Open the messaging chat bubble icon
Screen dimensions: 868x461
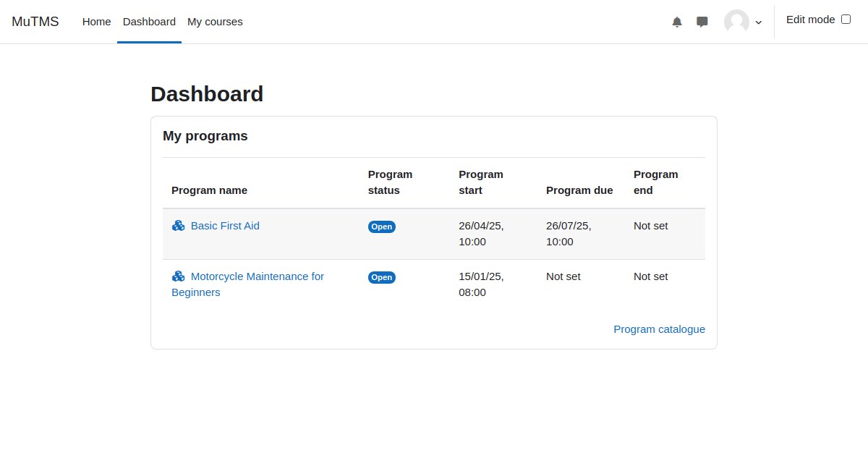pos(702,22)
